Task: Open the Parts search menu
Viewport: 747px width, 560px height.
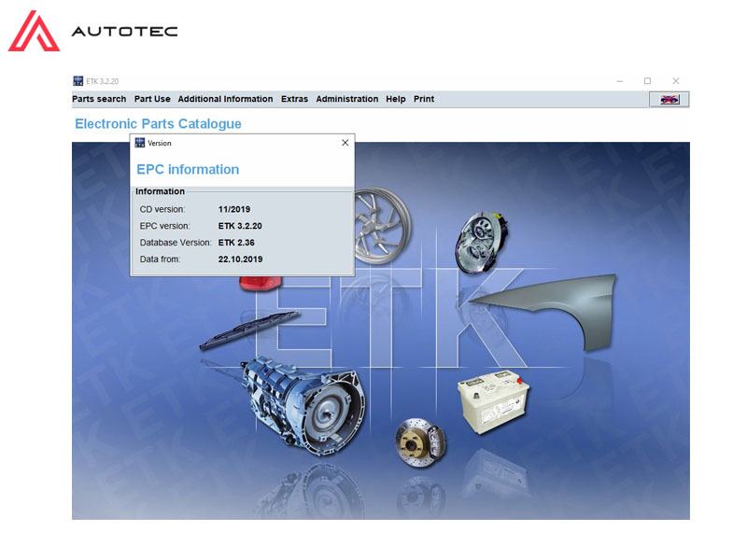Action: tap(99, 99)
